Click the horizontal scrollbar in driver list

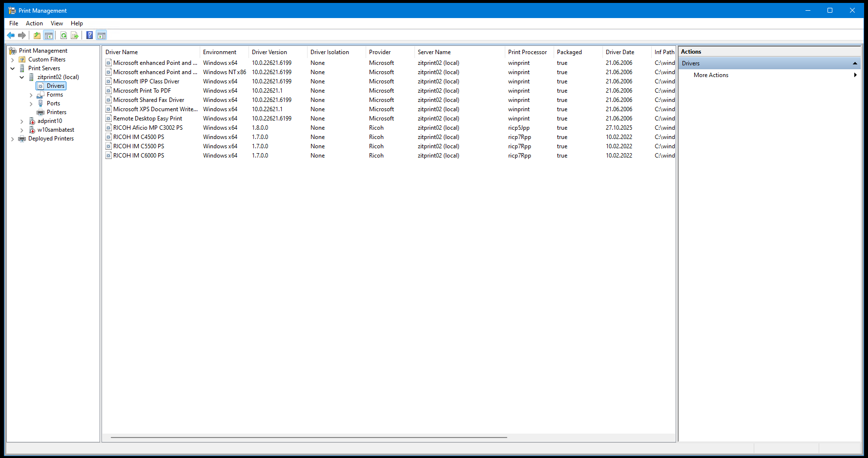click(x=309, y=438)
